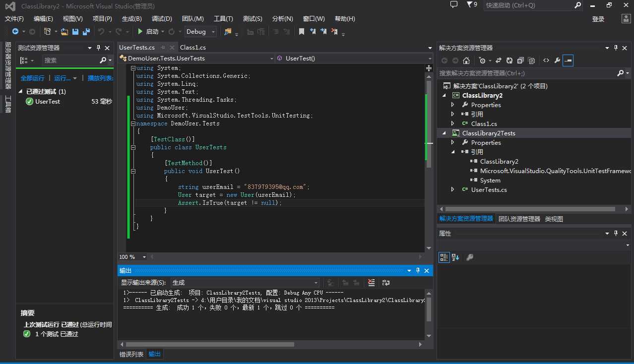Expand the Class1.cs node in Solution Explorer
The image size is (634, 364).
452,124
